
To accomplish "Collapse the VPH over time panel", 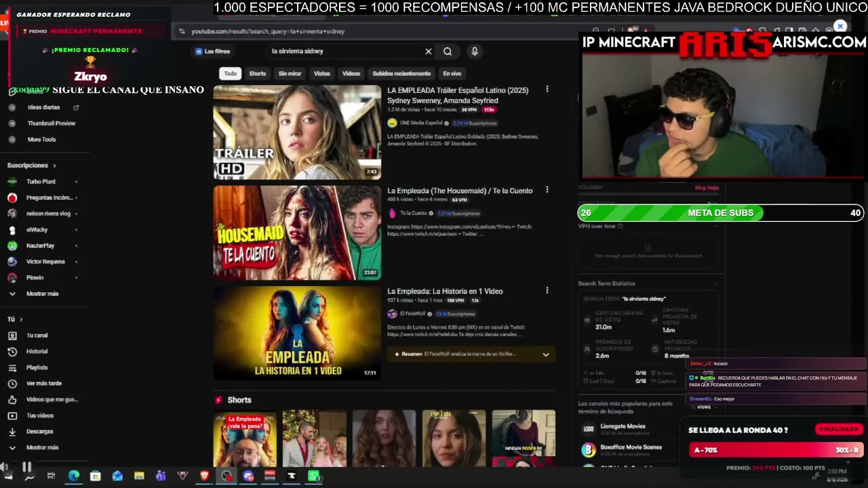I will click(716, 226).
